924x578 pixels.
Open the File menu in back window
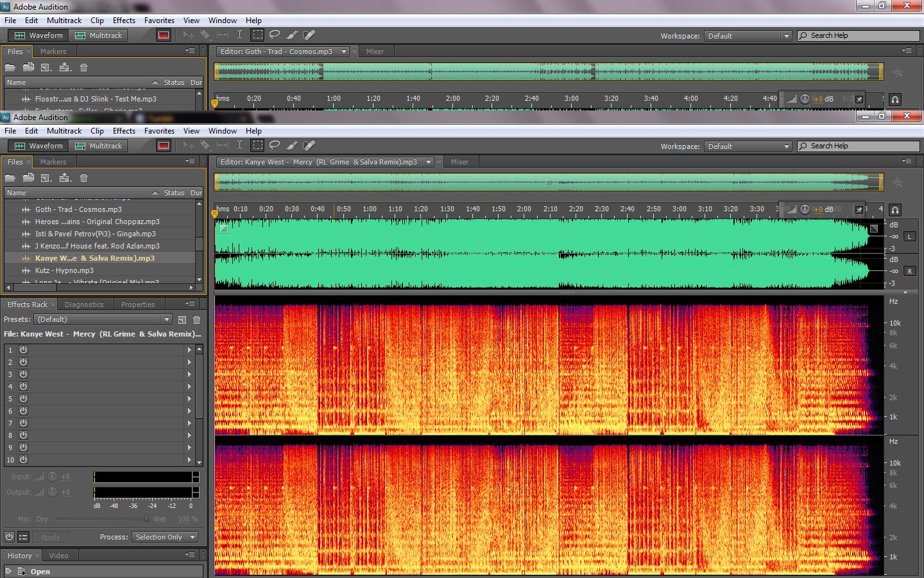click(10, 21)
